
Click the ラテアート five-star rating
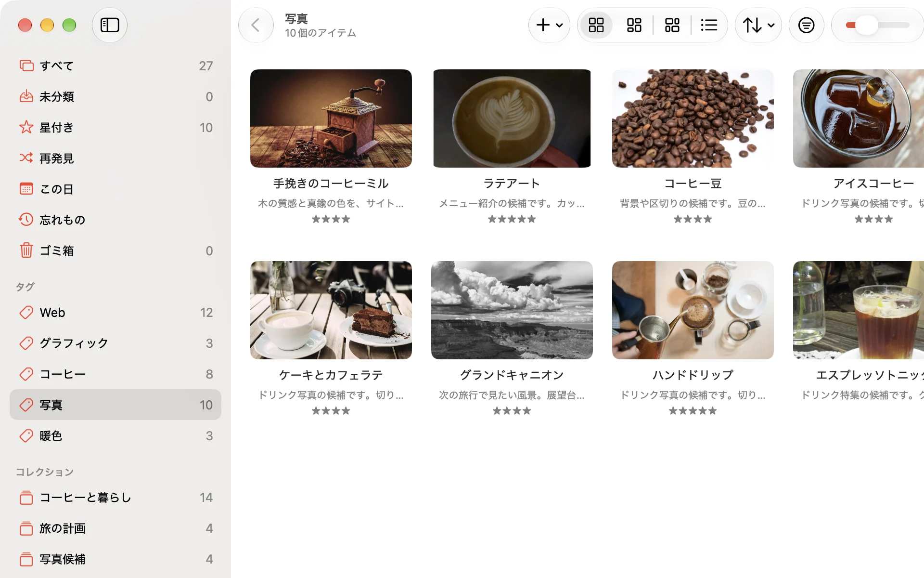512,219
